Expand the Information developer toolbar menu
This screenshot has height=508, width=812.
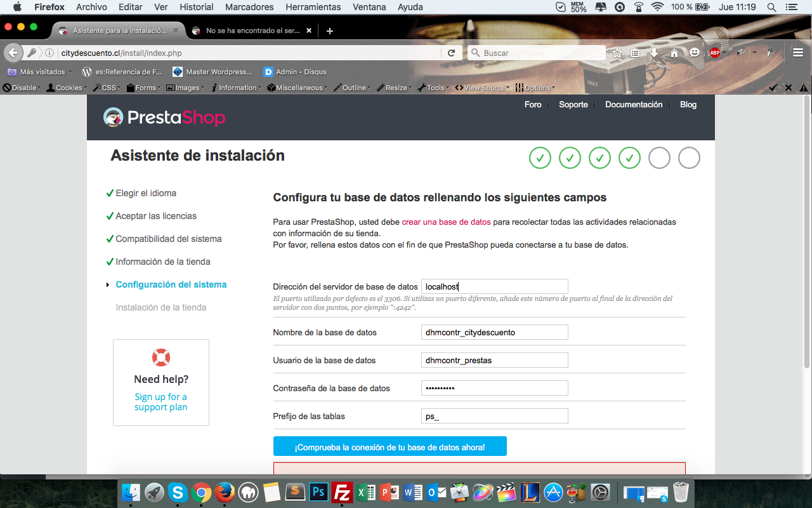point(236,88)
